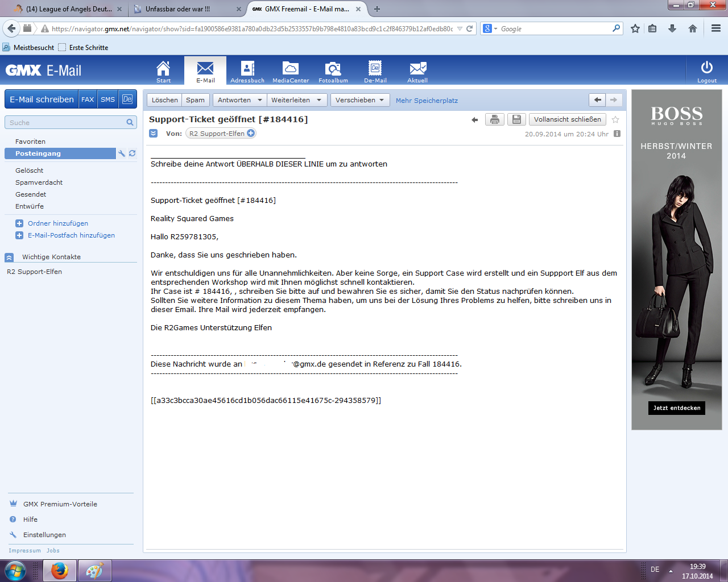Viewport: 728px width, 582px height.
Task: Print the email using printer icon
Action: [494, 119]
